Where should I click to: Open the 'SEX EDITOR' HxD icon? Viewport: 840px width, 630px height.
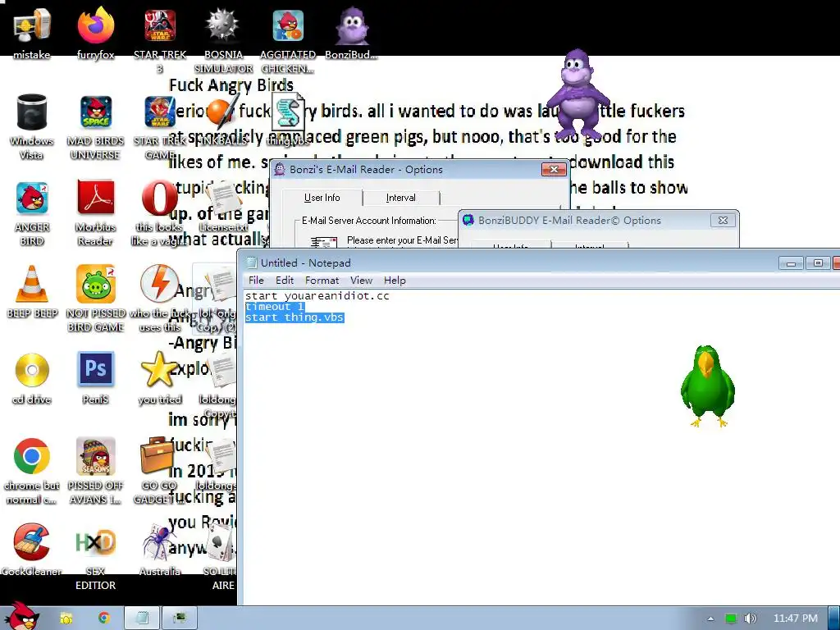point(95,542)
